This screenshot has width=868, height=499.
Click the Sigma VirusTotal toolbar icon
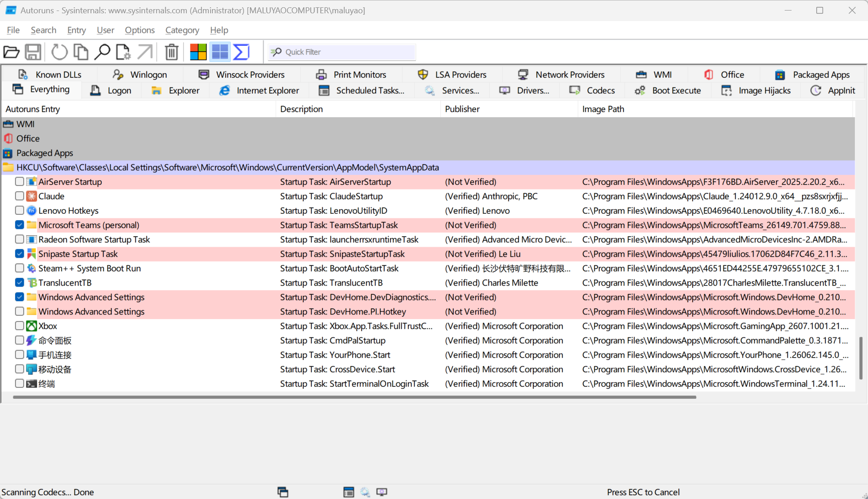(241, 52)
